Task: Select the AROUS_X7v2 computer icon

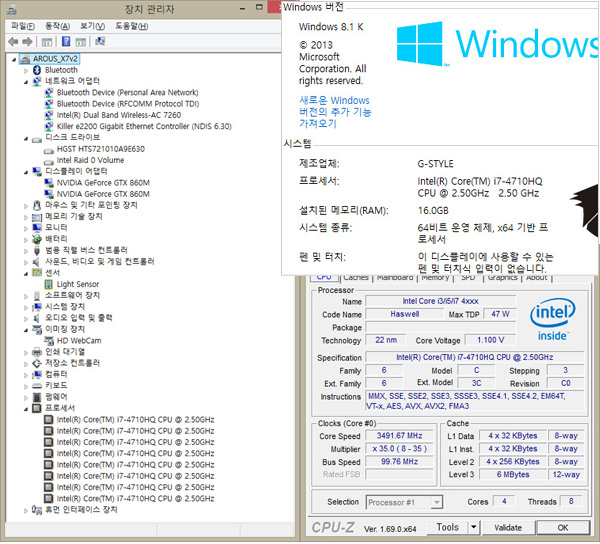Action: click(25, 59)
